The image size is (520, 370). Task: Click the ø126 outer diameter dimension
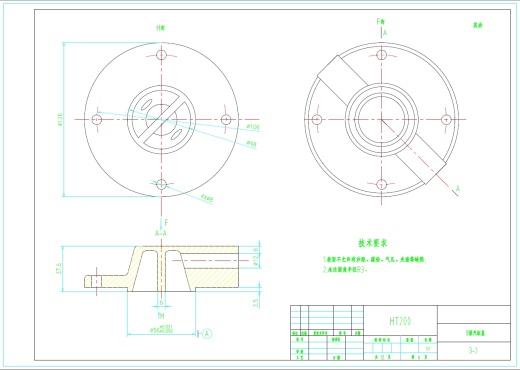[60, 119]
